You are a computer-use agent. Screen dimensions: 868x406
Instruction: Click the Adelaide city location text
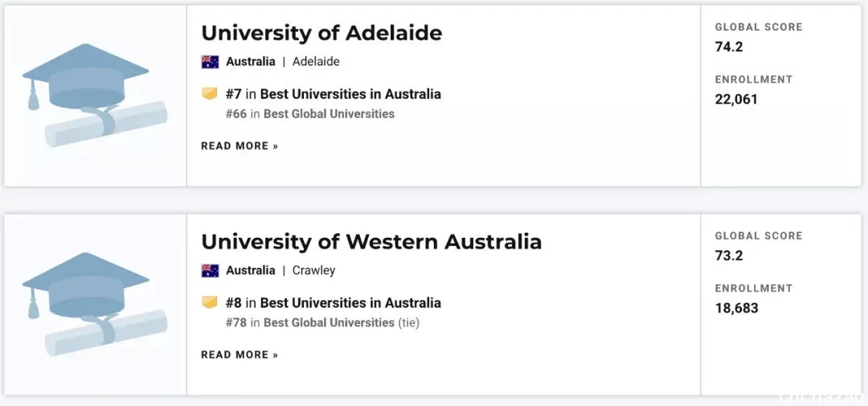pyautogui.click(x=316, y=61)
